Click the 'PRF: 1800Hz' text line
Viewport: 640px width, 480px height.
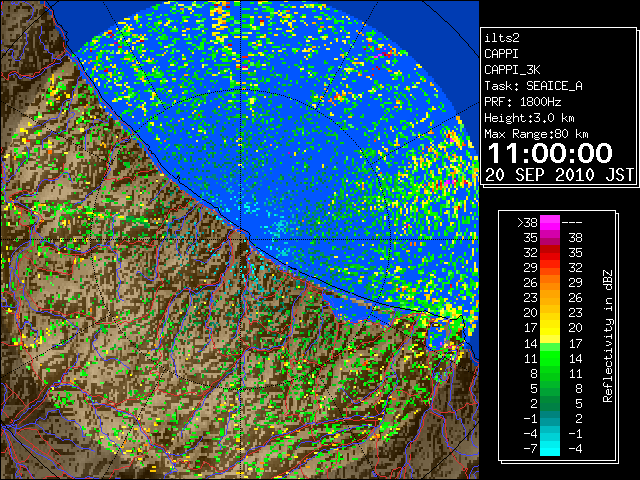pyautogui.click(x=522, y=102)
